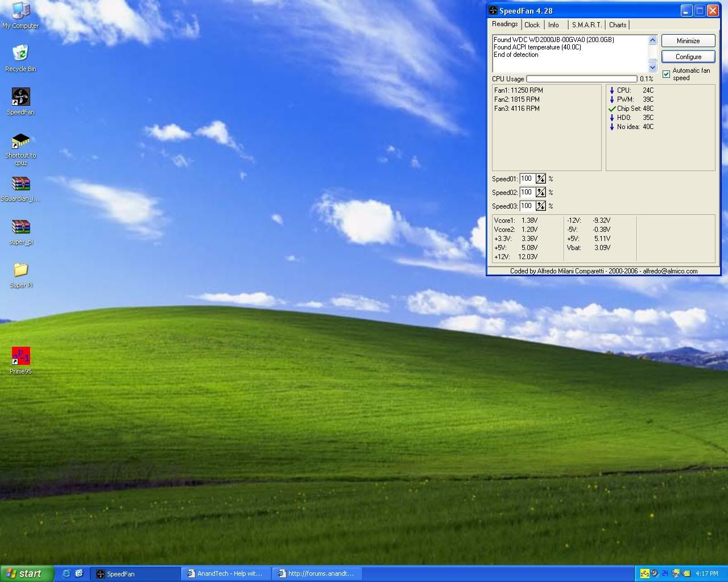Launch Internet Explorer from Quick Launch

tap(66, 573)
